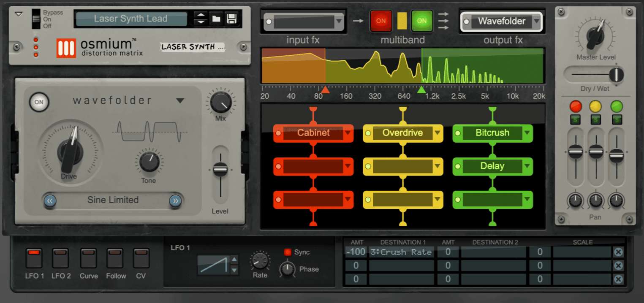Open the second red empty slot dropdown
644x303 pixels.
[x=348, y=167]
